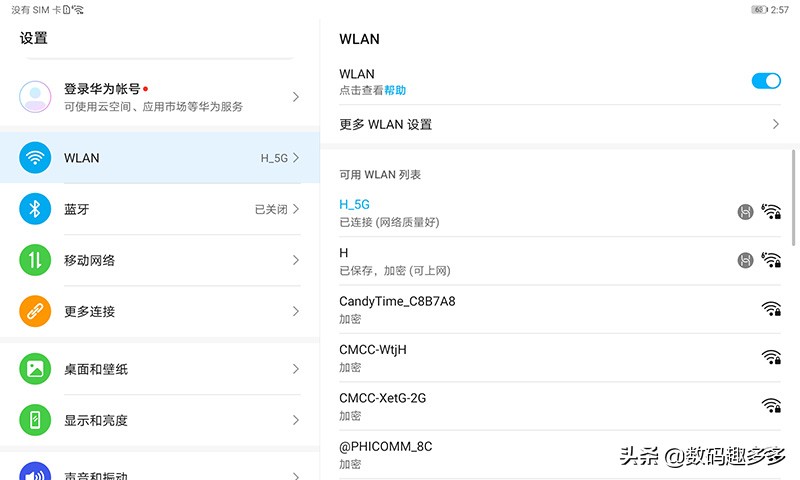Image resolution: width=800 pixels, height=480 pixels.
Task: Click the display and brightness icon
Action: pyautogui.click(x=35, y=420)
